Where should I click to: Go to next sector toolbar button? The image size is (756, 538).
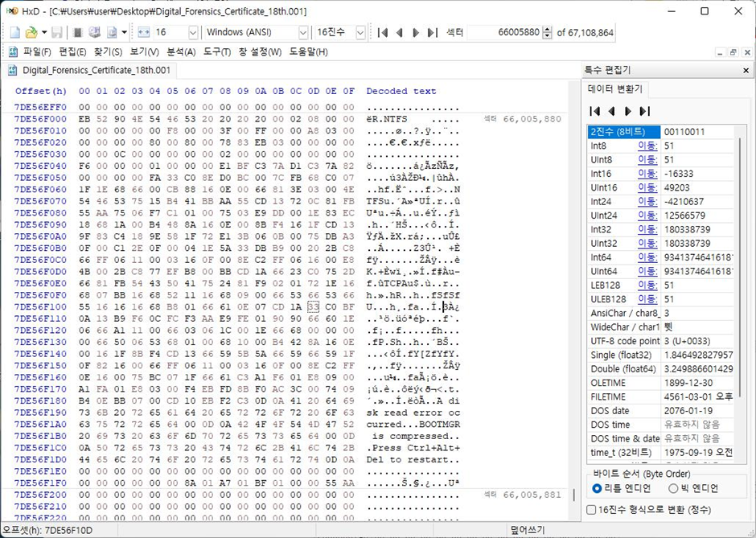click(416, 32)
